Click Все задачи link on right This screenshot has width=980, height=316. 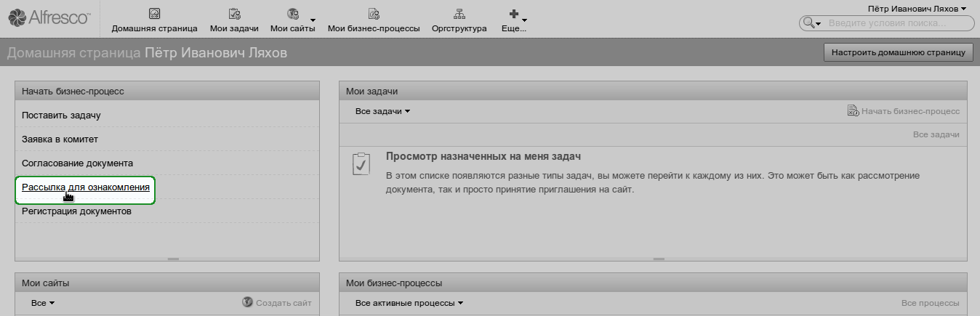936,134
